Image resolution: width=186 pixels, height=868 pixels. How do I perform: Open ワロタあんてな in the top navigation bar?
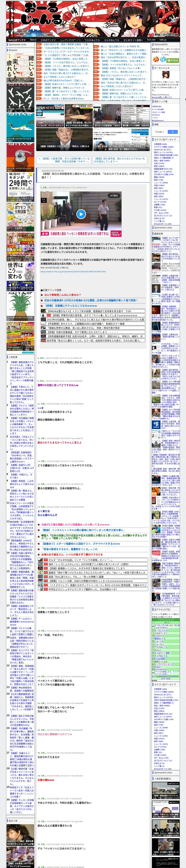[92, 40]
